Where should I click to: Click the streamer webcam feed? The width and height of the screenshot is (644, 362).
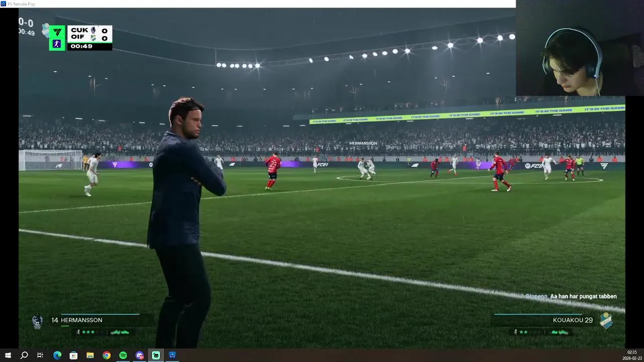(580, 48)
